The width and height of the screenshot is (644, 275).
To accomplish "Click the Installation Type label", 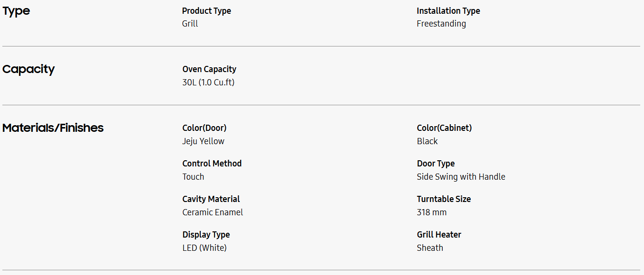I will [448, 11].
